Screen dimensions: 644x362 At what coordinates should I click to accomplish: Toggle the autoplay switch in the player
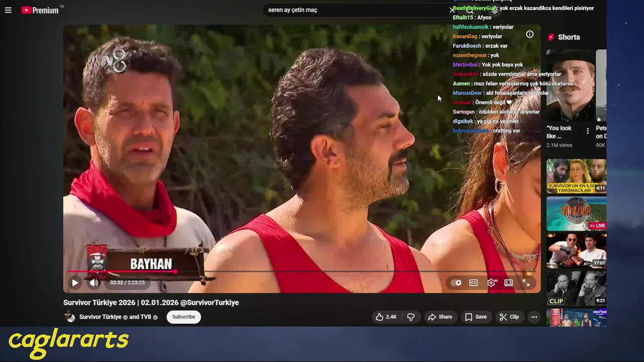coord(456,283)
